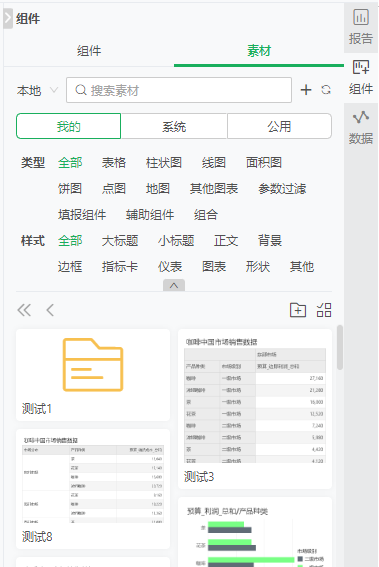This screenshot has height=567, width=379.
Task: Filter type by 参数过滤
Action: point(282,188)
